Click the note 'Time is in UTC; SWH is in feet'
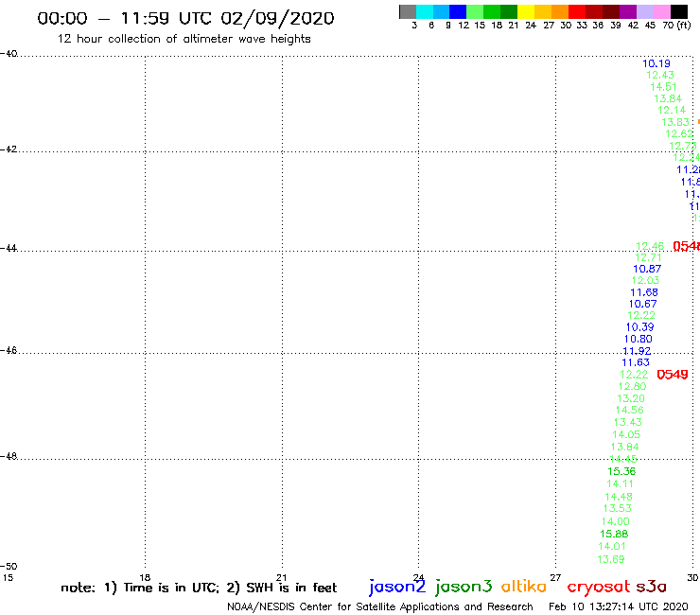Screen dimensions: 700x615 [x=199, y=588]
